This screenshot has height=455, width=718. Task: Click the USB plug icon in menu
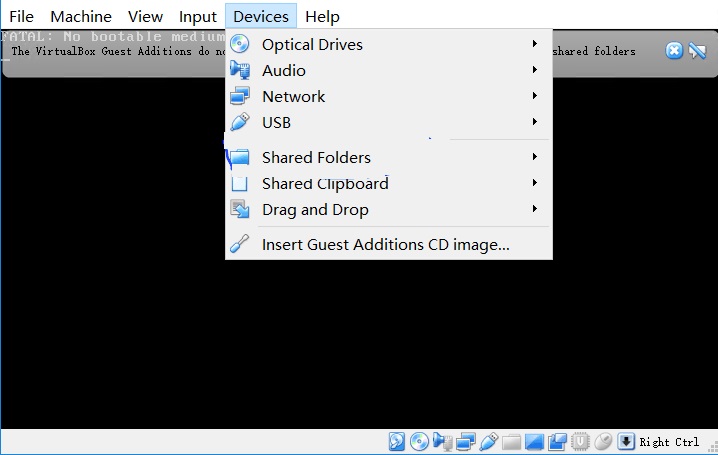point(239,122)
